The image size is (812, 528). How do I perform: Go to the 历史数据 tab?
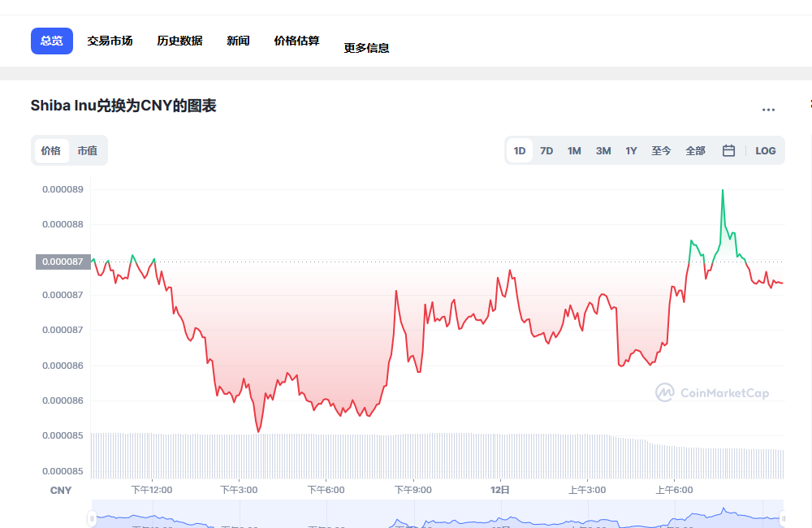179,41
